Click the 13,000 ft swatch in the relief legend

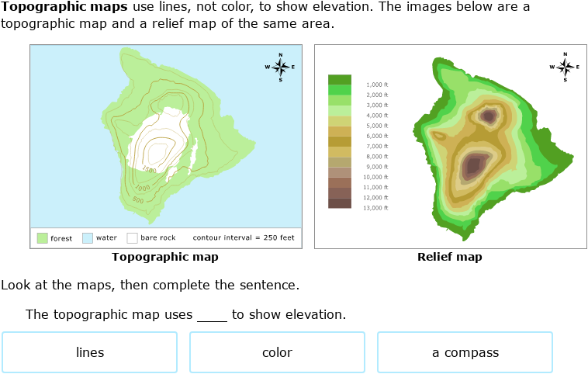[x=340, y=203]
